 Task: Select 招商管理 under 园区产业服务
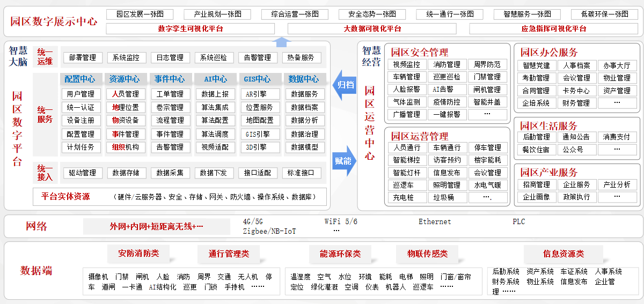point(536,184)
